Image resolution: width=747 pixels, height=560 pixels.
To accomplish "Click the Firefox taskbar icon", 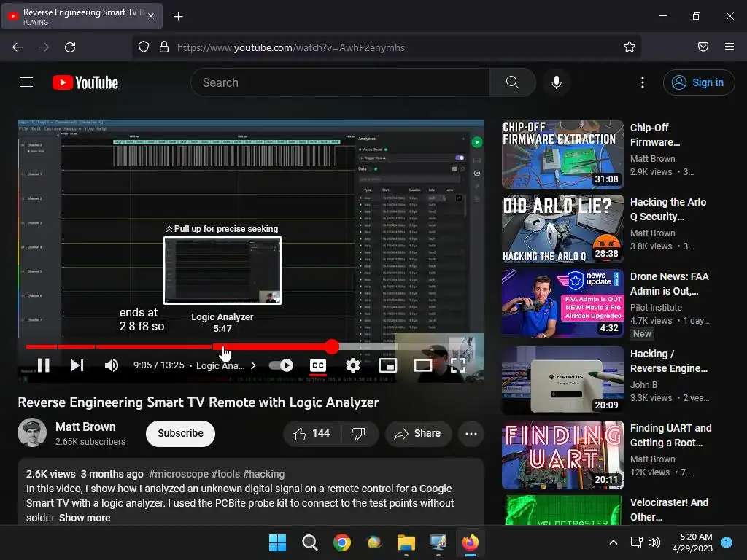I will [x=471, y=542].
